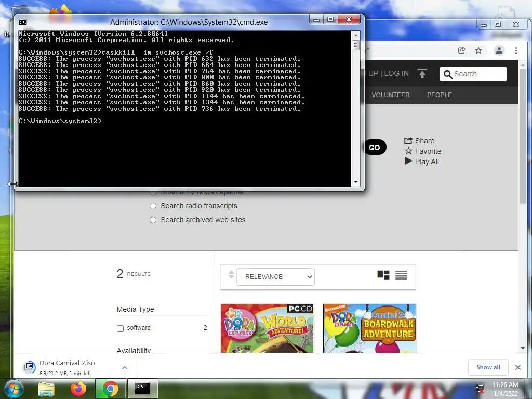532x399 pixels.
Task: Open the Chrome profile avatar icon
Action: pos(499,50)
